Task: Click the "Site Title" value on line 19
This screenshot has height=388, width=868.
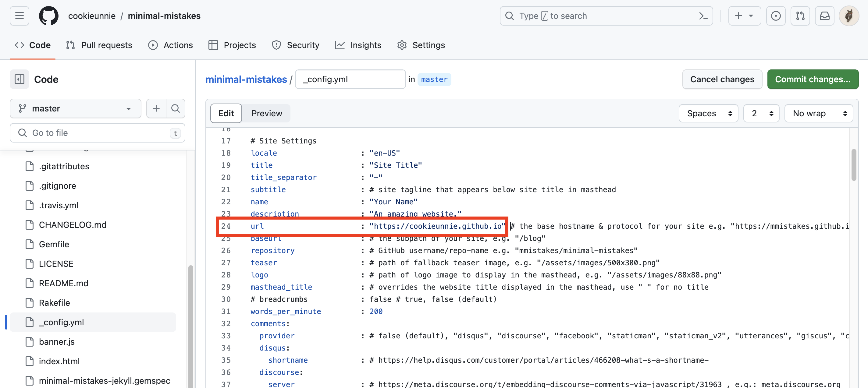Action: point(396,165)
